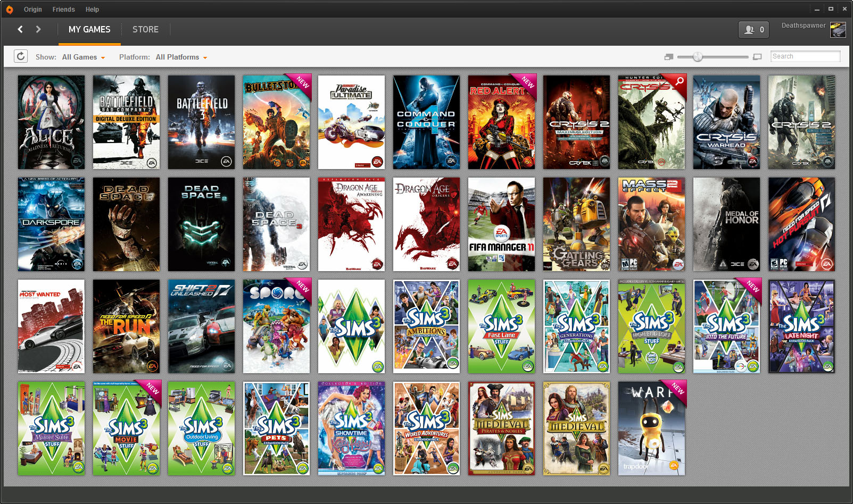Screen dimensions: 853x504
Task: Choose the Shift 2 Unleashed tile
Action: point(201,326)
